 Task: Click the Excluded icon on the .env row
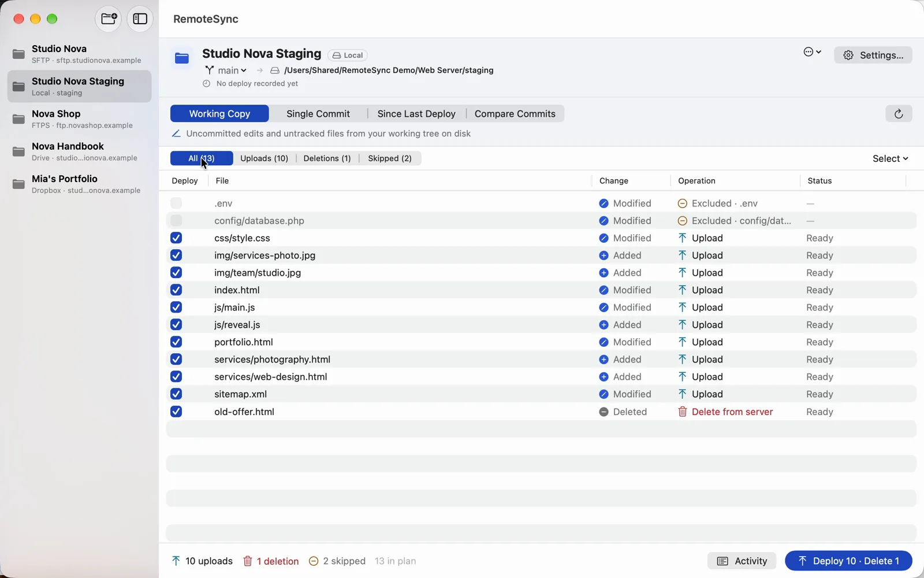pos(682,203)
